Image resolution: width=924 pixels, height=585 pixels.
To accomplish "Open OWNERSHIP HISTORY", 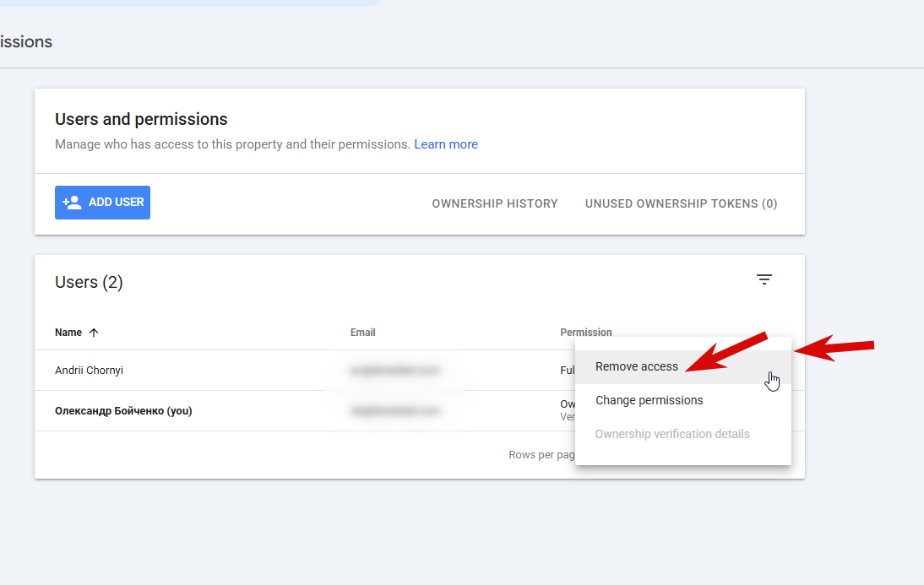I will [x=494, y=203].
